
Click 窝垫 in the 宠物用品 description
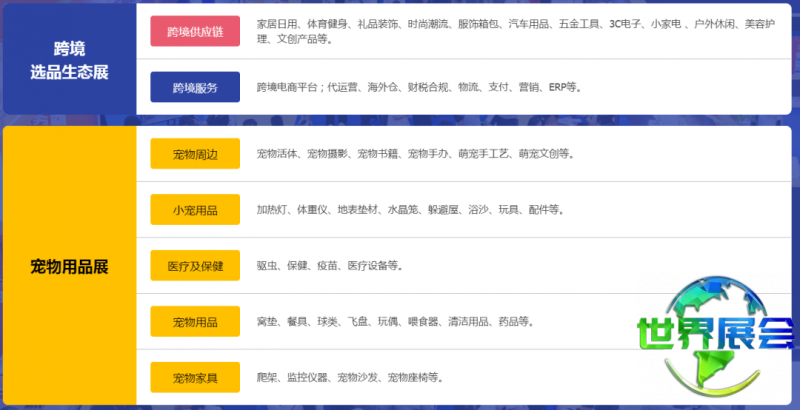[x=266, y=322]
